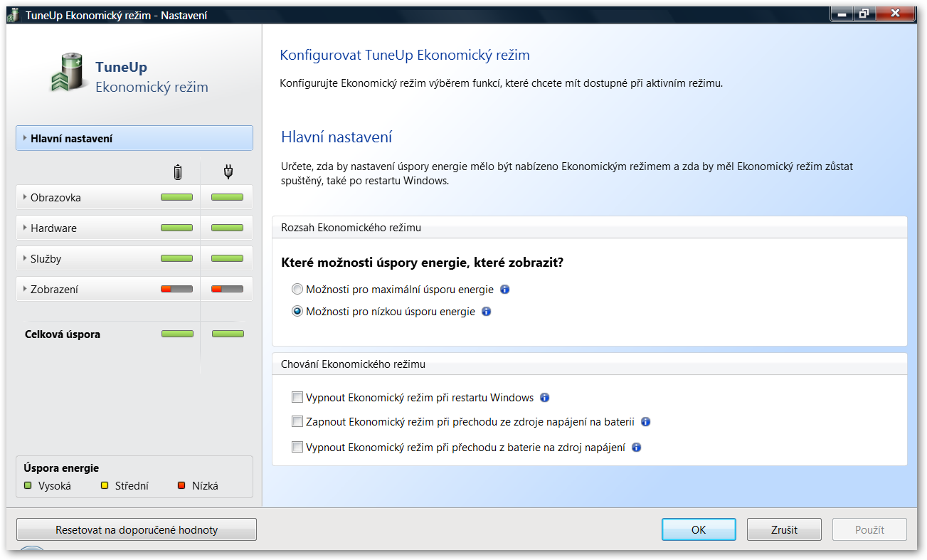The width and height of the screenshot is (927, 560).
Task: Click the power plug column icon
Action: tap(228, 171)
